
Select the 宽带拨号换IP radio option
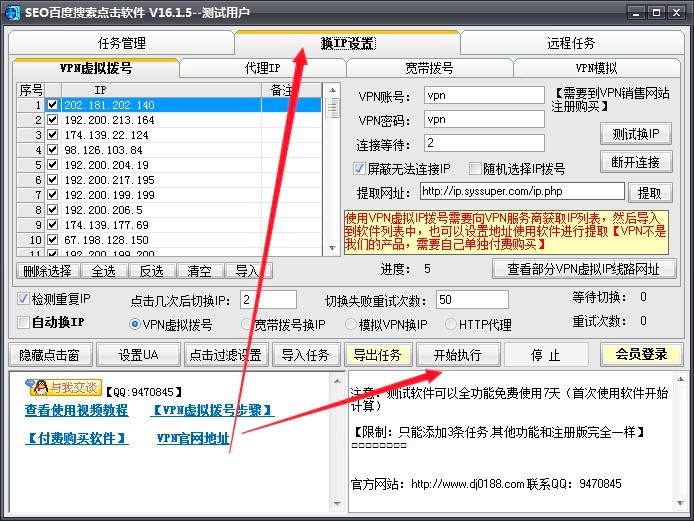247,325
